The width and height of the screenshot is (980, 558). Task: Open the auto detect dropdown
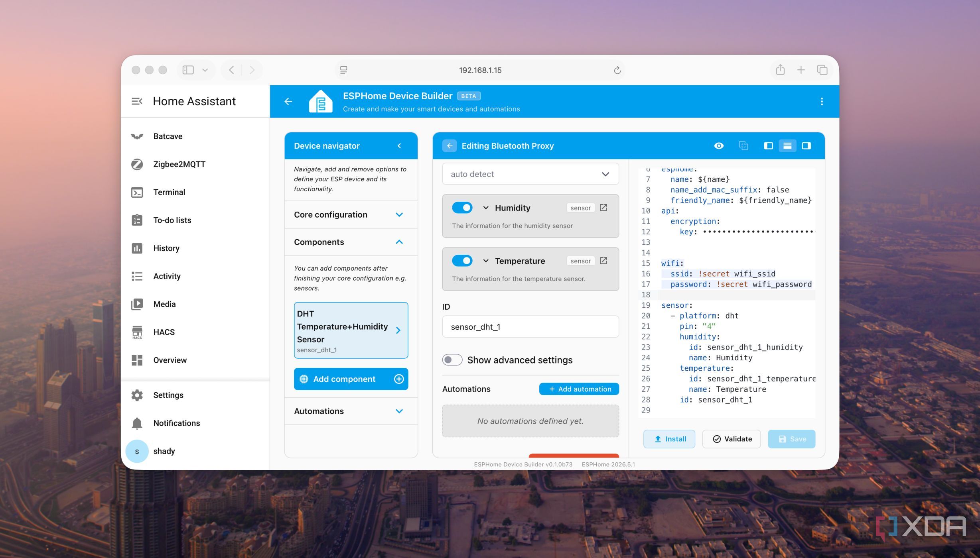coord(530,174)
